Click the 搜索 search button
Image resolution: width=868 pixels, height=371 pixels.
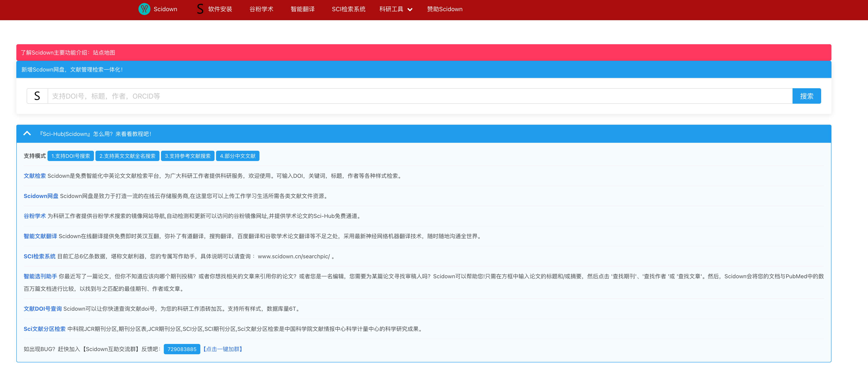pyautogui.click(x=807, y=96)
